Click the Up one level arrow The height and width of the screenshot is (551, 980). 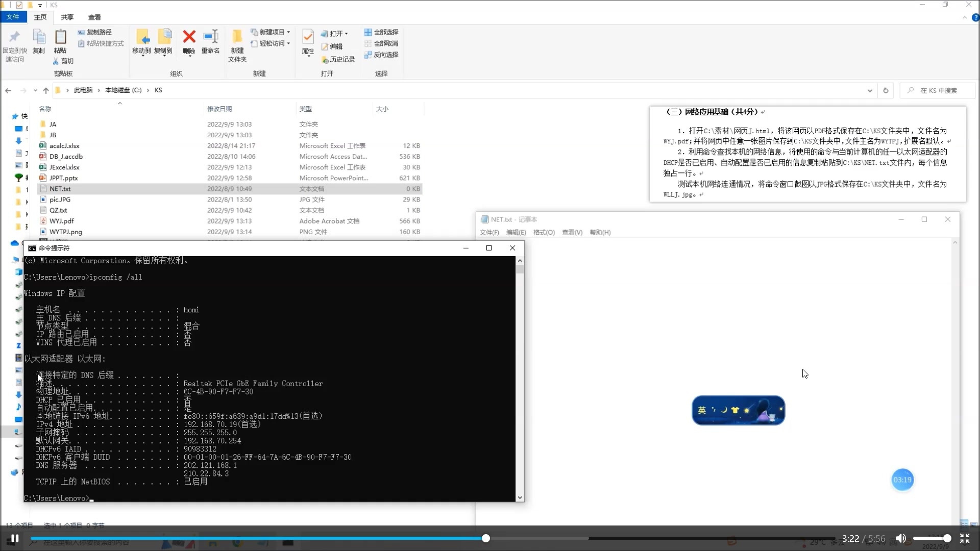[x=46, y=90]
